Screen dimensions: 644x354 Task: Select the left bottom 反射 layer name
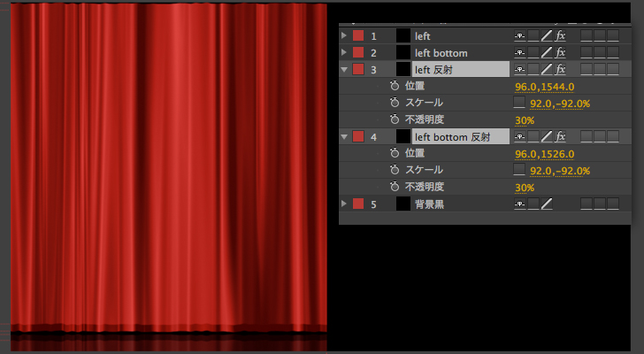[x=451, y=137]
